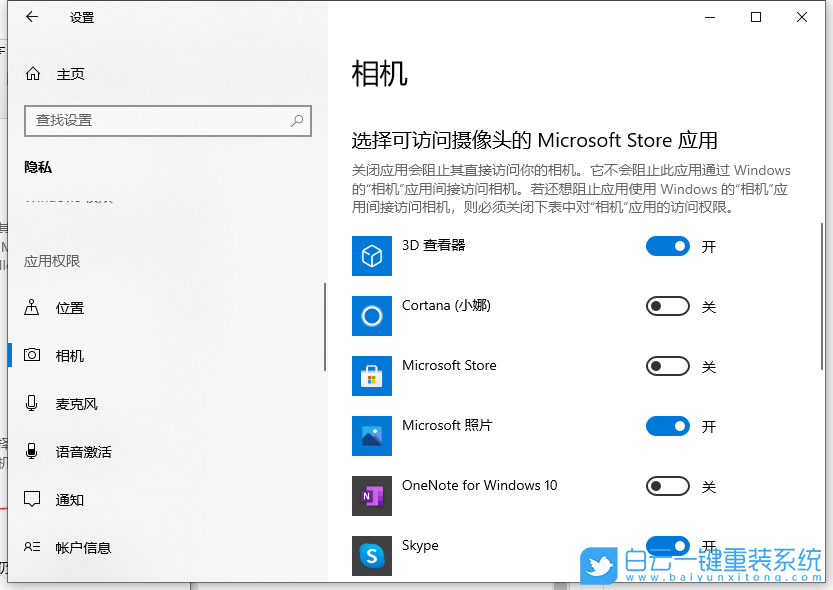Click the search magnifier in settings search
833x590 pixels.
297,120
